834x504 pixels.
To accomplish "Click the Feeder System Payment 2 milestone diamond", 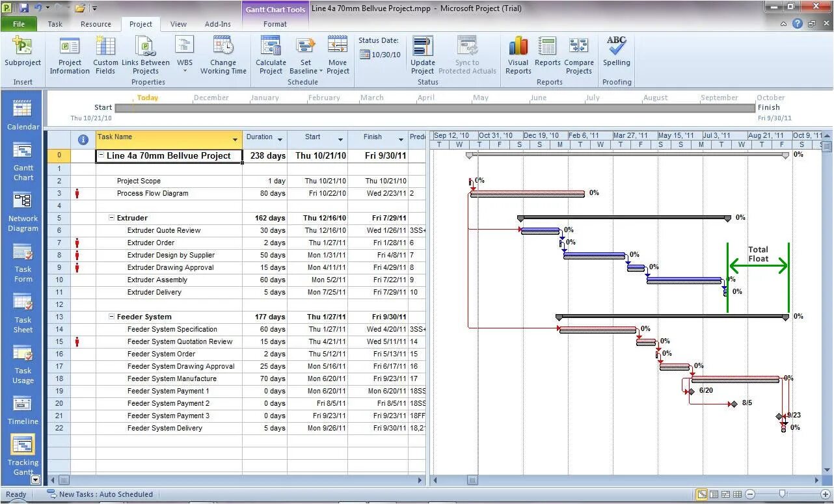I will click(734, 404).
